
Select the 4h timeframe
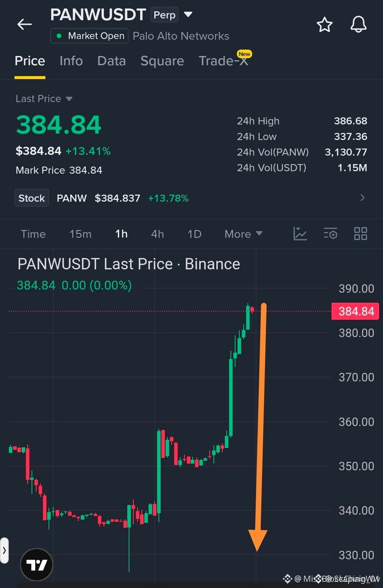tap(157, 234)
